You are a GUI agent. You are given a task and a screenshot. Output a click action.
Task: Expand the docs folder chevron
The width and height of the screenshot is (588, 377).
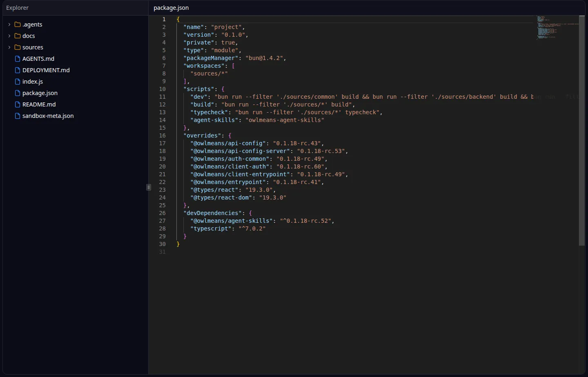click(9, 36)
